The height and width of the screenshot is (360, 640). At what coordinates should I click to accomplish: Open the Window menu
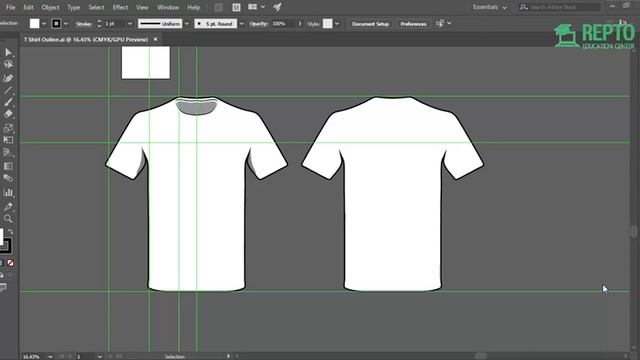tap(168, 7)
